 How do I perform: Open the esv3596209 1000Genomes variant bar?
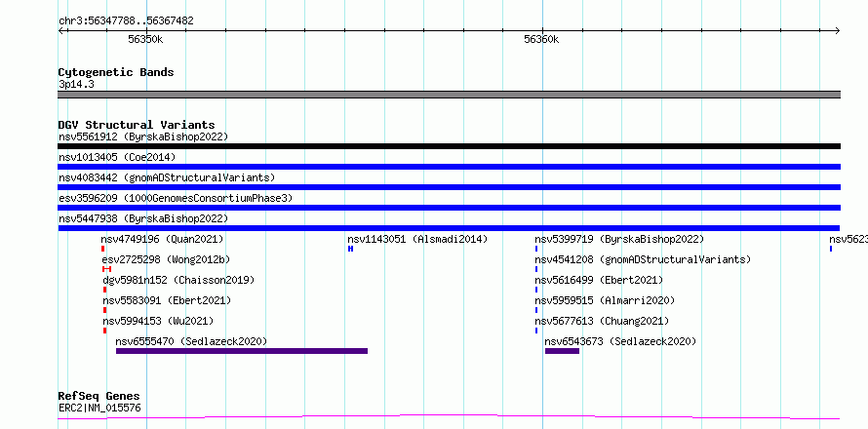449,208
